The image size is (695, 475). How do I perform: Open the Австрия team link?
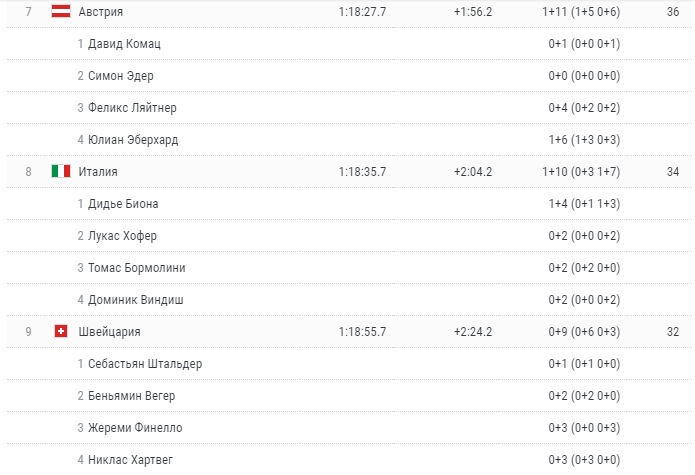[x=101, y=12]
